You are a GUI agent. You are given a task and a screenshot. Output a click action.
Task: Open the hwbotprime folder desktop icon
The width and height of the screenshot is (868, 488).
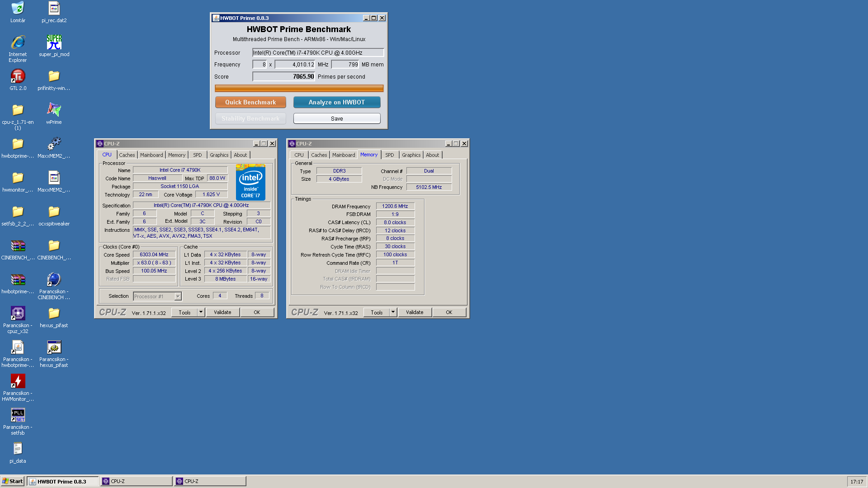pos(18,144)
